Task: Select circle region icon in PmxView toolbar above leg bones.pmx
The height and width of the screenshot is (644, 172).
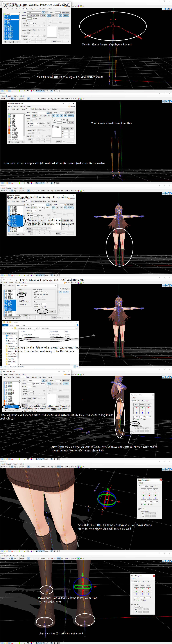Action: point(33,99)
